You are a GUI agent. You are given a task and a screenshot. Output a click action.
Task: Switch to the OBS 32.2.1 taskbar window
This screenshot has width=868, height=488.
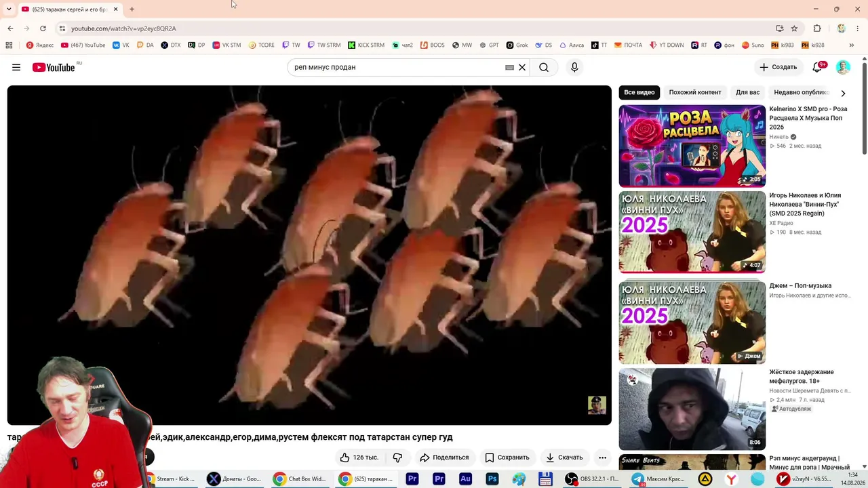click(x=593, y=479)
